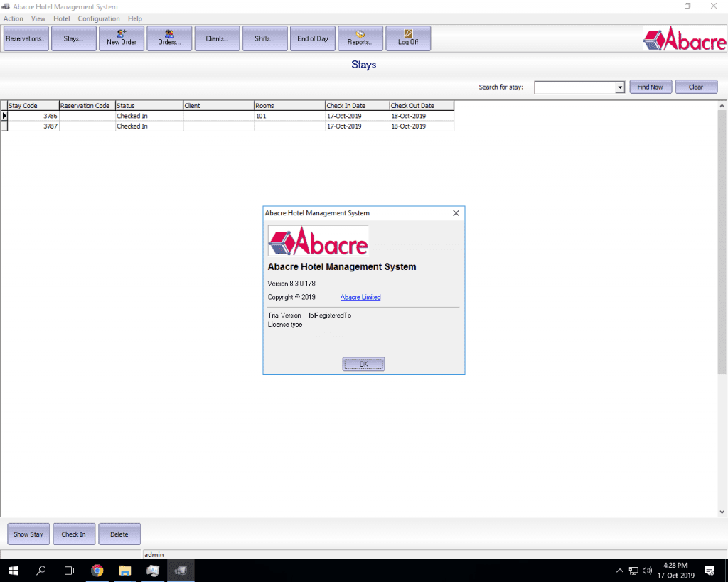Image resolution: width=728 pixels, height=582 pixels.
Task: Follow the Abacre Limited link
Action: point(360,297)
